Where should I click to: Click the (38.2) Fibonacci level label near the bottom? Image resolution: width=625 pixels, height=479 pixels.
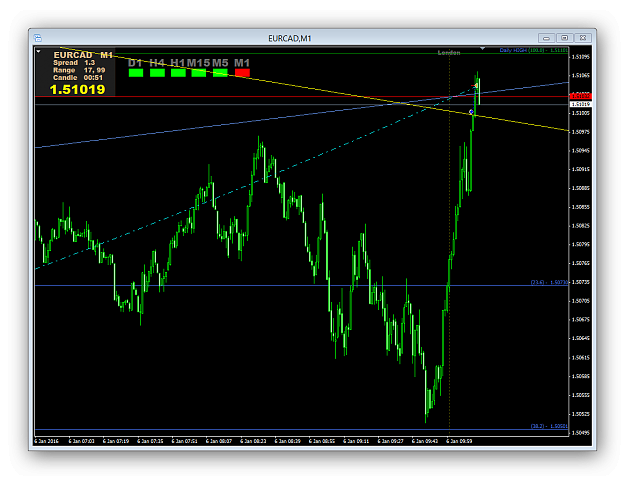tap(549, 426)
